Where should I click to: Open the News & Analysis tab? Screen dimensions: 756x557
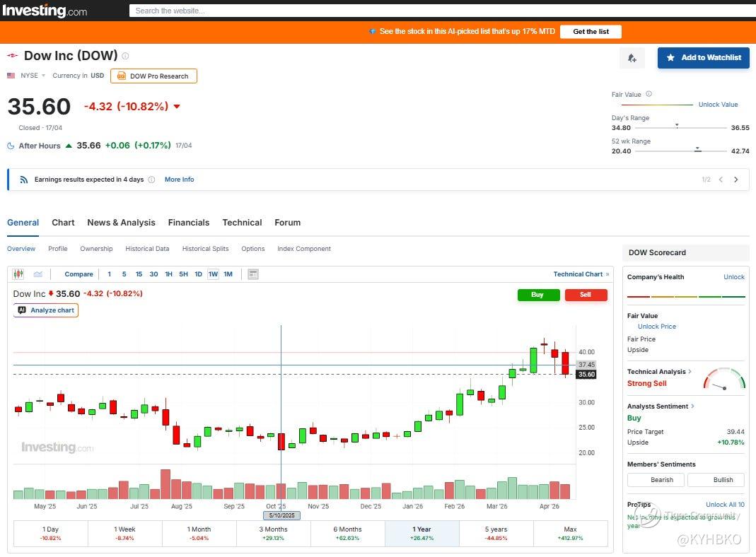click(121, 223)
